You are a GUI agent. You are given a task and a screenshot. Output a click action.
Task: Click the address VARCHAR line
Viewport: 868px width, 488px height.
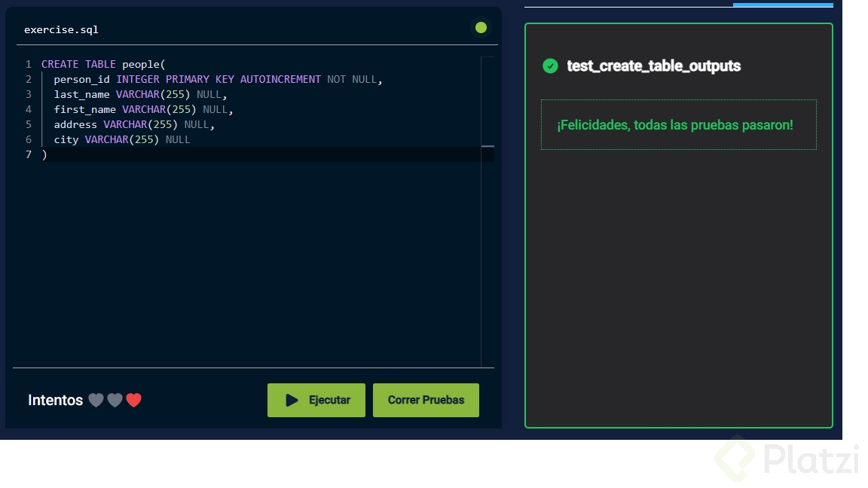[x=134, y=124]
